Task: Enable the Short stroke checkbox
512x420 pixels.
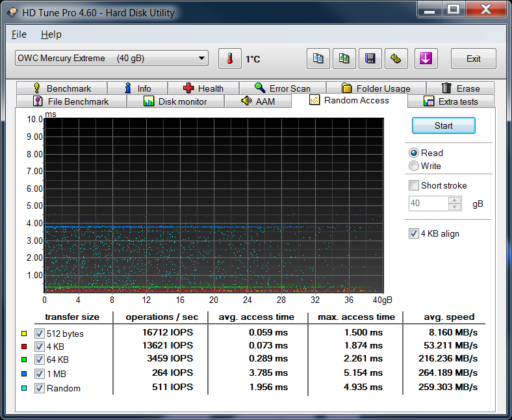Action: click(x=414, y=185)
